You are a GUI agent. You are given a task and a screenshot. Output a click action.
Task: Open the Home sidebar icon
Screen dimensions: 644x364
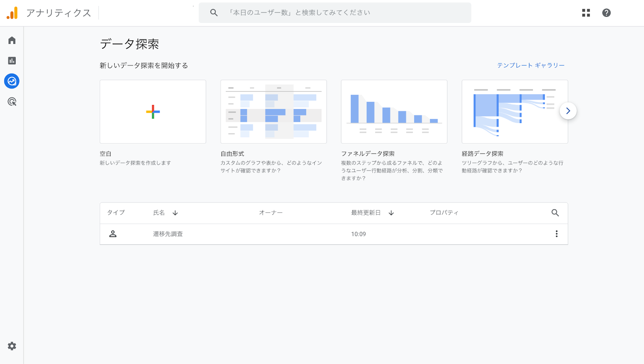click(x=12, y=40)
